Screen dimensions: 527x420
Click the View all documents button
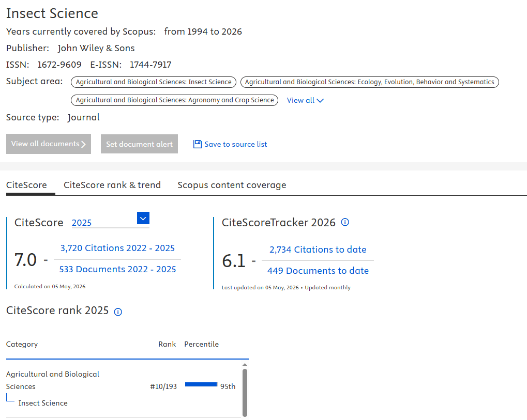(49, 144)
